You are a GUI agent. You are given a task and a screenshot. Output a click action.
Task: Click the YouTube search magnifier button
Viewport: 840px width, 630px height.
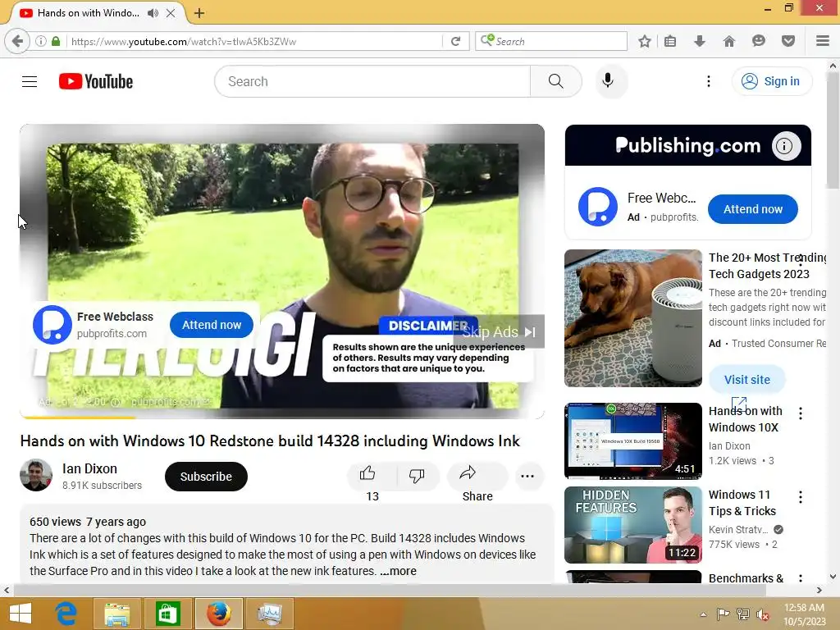(x=555, y=81)
